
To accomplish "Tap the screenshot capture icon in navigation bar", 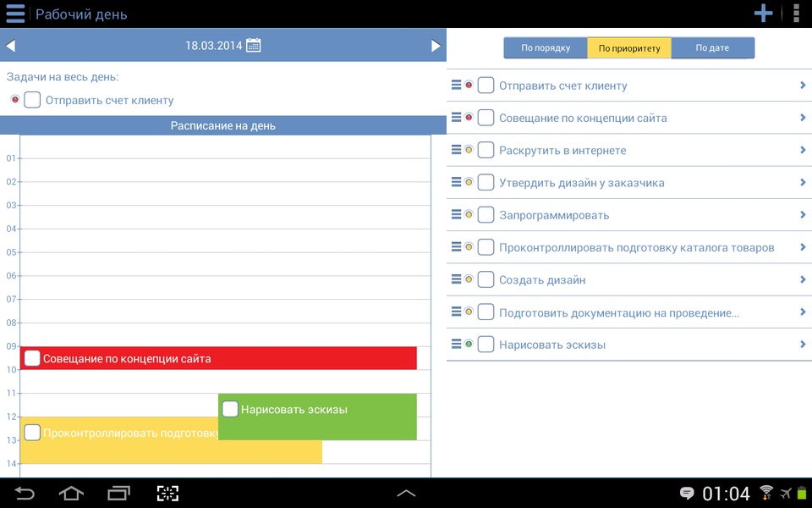I will 167,493.
